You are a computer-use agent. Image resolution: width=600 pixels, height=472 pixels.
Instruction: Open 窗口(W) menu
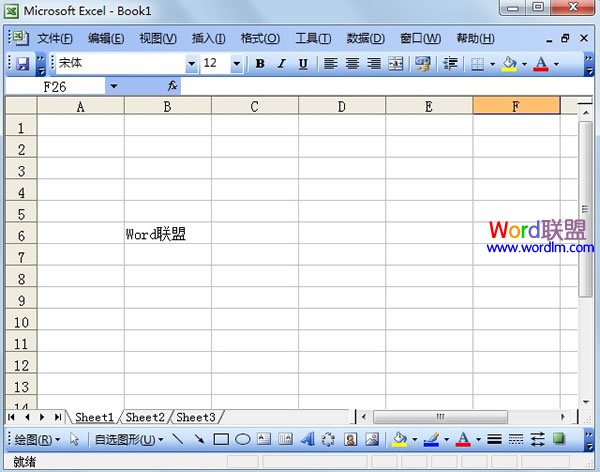tap(420, 38)
